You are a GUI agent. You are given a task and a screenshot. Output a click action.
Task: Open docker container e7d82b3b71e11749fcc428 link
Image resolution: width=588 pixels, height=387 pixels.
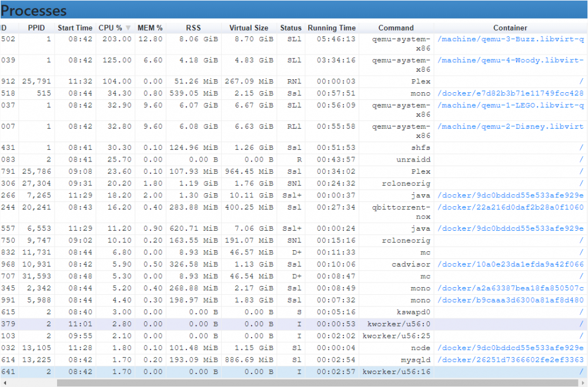coord(511,93)
